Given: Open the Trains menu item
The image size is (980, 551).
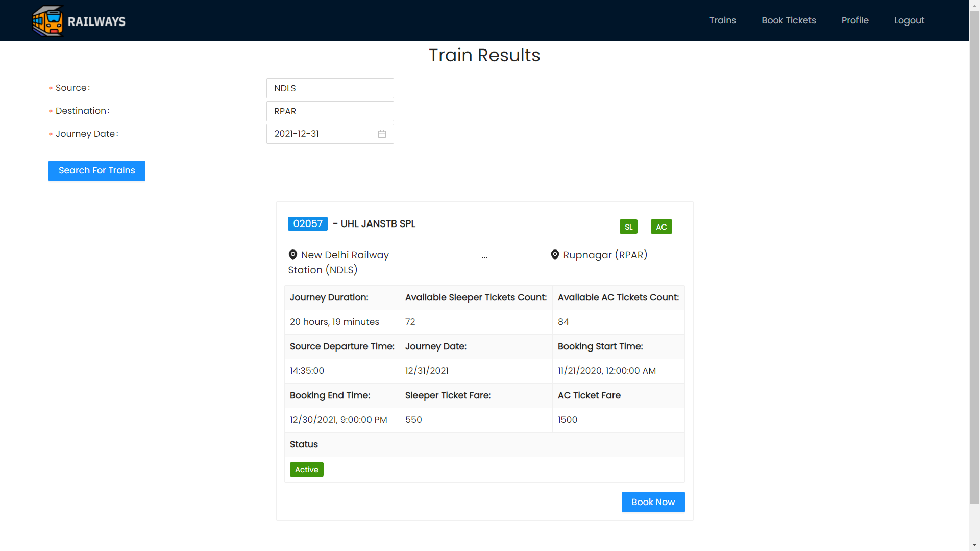Looking at the screenshot, I should (x=722, y=20).
